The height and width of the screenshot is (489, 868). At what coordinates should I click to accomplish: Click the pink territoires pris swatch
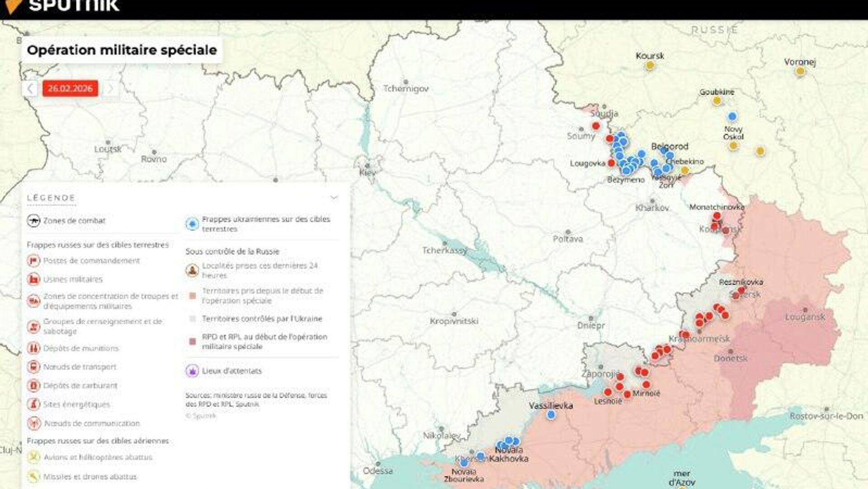[x=192, y=296]
